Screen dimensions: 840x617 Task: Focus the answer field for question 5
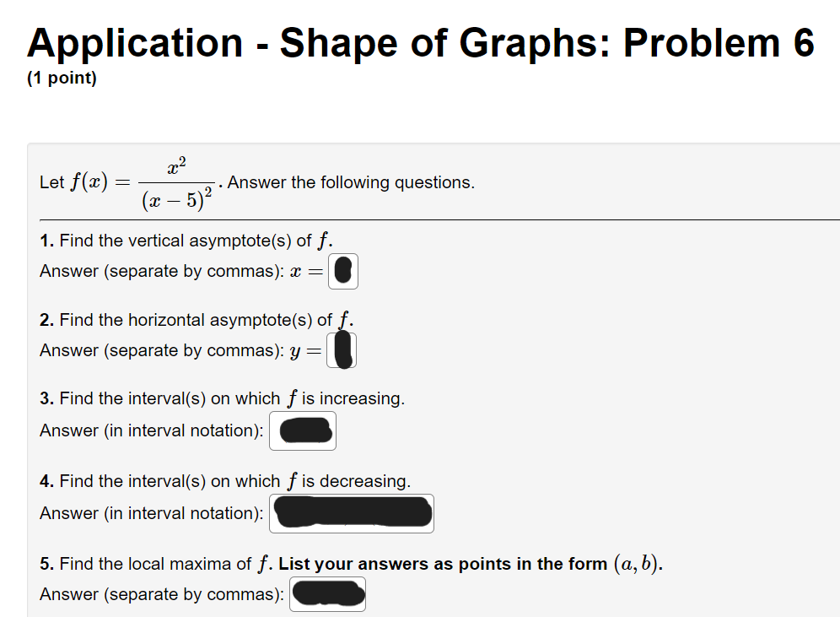click(326, 594)
